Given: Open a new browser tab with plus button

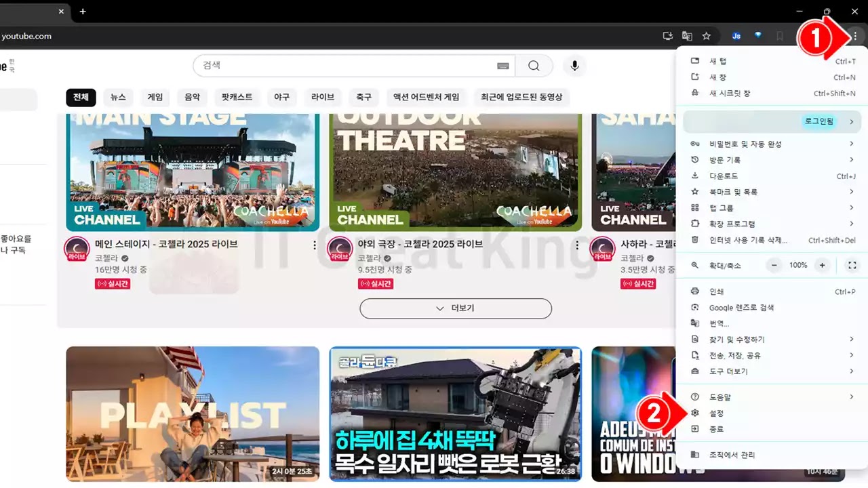Looking at the screenshot, I should [83, 12].
